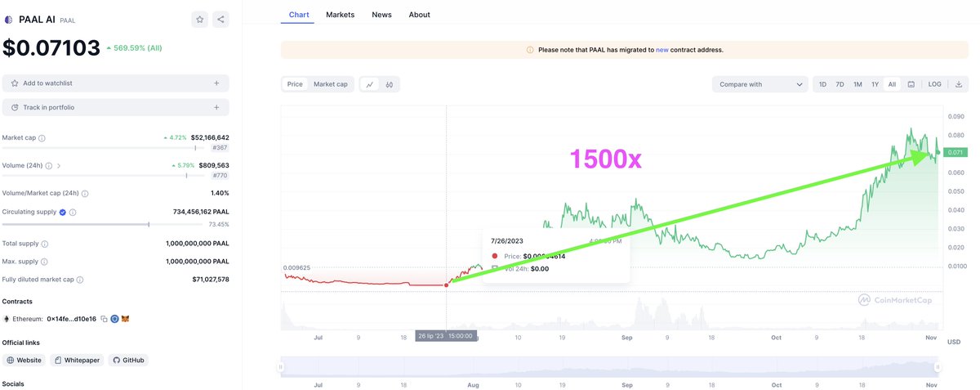Click the circulating supply progress bar
Viewport: 980px width, 390px height.
[x=105, y=223]
